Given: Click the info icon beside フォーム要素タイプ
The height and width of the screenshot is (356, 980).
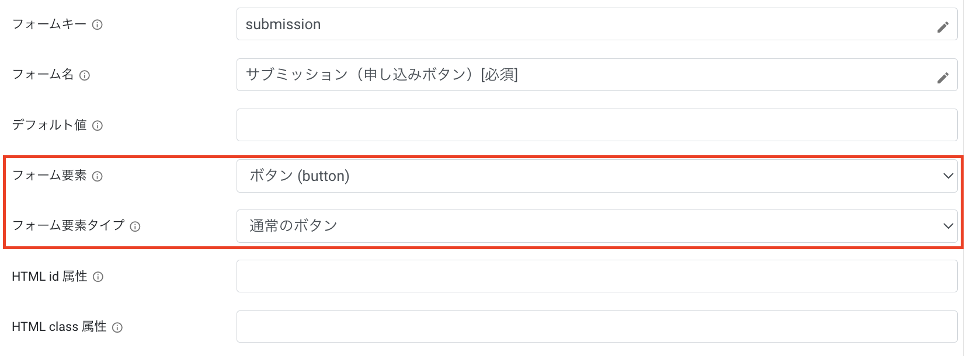Looking at the screenshot, I should click(135, 226).
